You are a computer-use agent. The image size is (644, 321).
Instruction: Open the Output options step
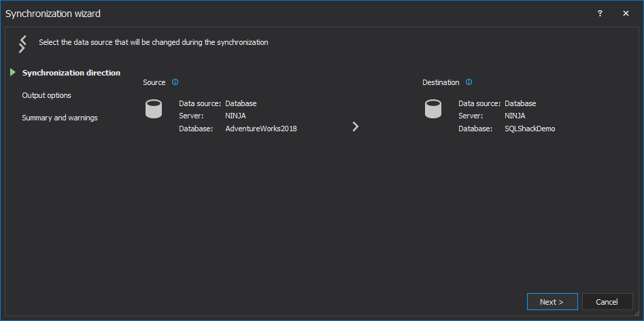pos(46,95)
